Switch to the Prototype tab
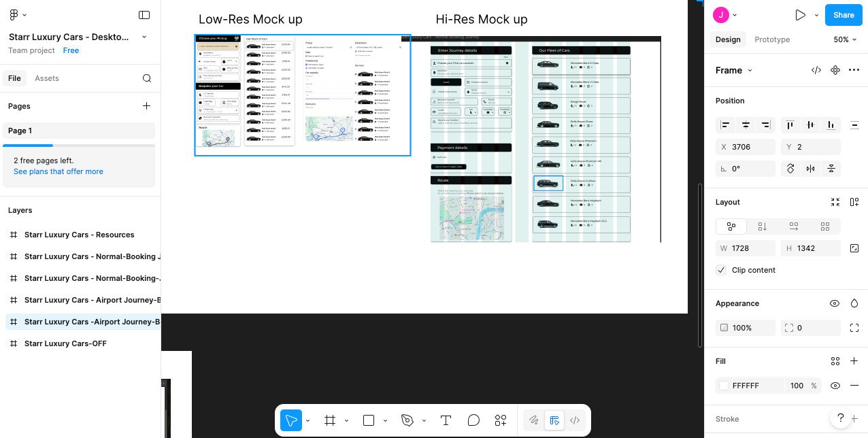 [772, 39]
